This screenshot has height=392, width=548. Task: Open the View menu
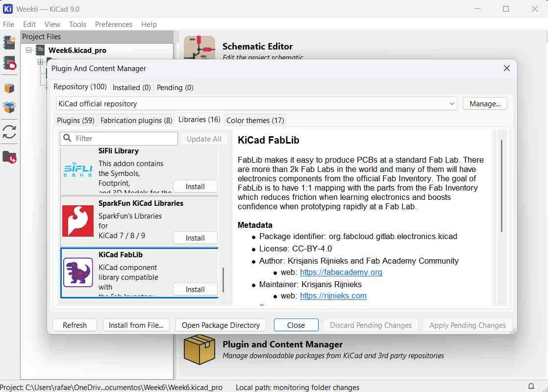pyautogui.click(x=52, y=24)
